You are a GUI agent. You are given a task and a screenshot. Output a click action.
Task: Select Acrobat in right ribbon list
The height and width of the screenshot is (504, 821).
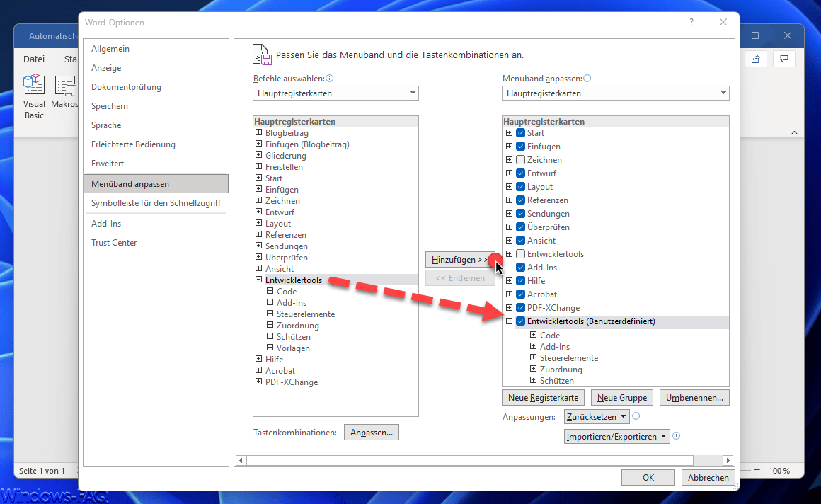coord(542,294)
